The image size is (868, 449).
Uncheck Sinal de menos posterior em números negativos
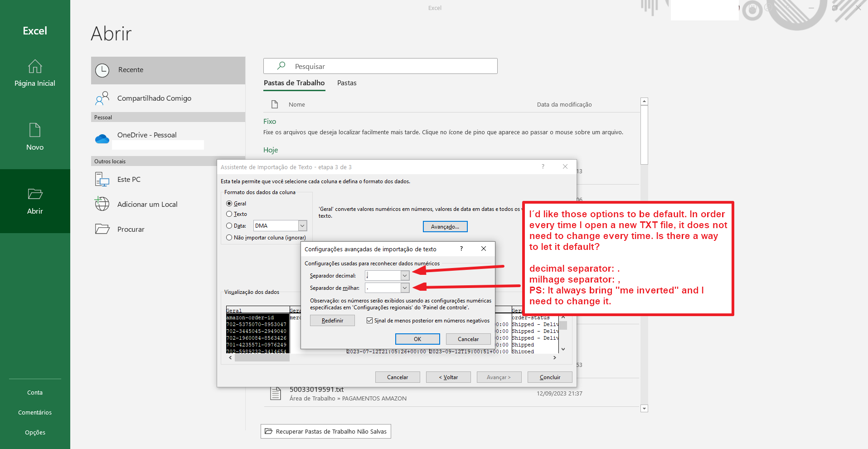pos(370,320)
